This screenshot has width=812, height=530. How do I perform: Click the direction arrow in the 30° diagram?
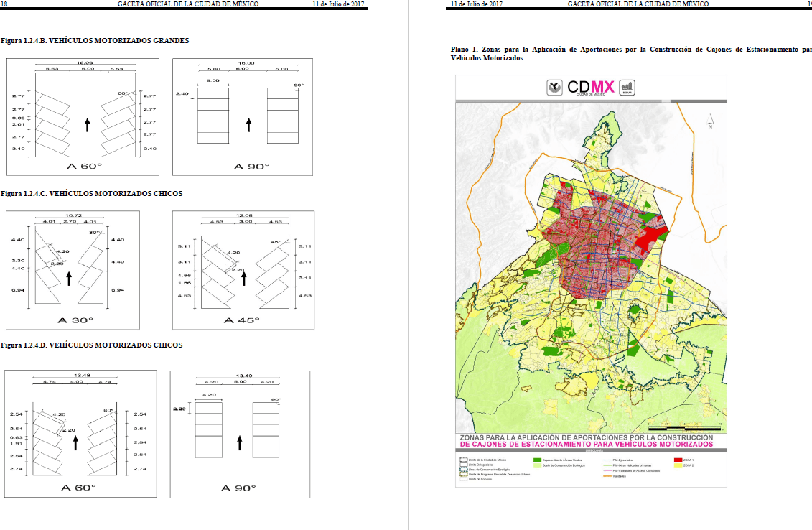tap(69, 279)
